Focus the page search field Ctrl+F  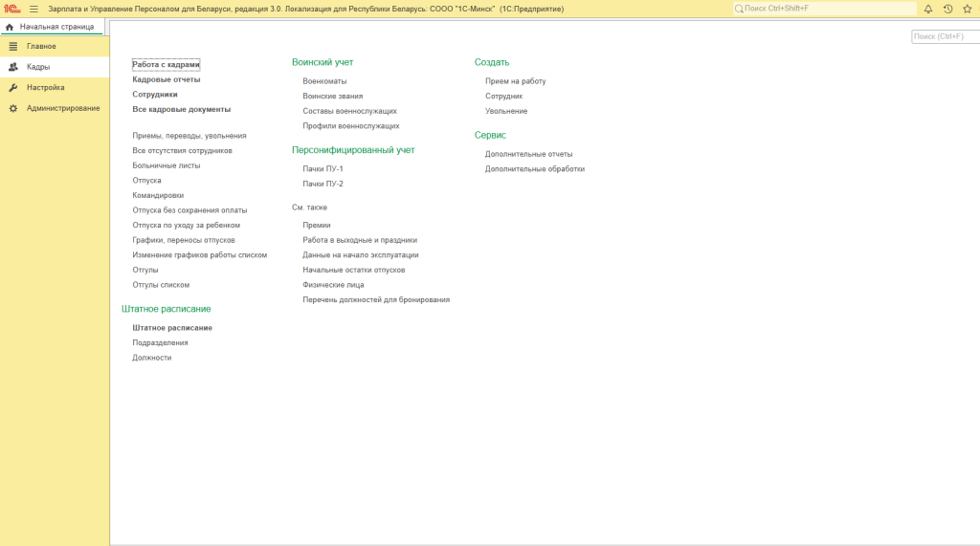tap(945, 36)
